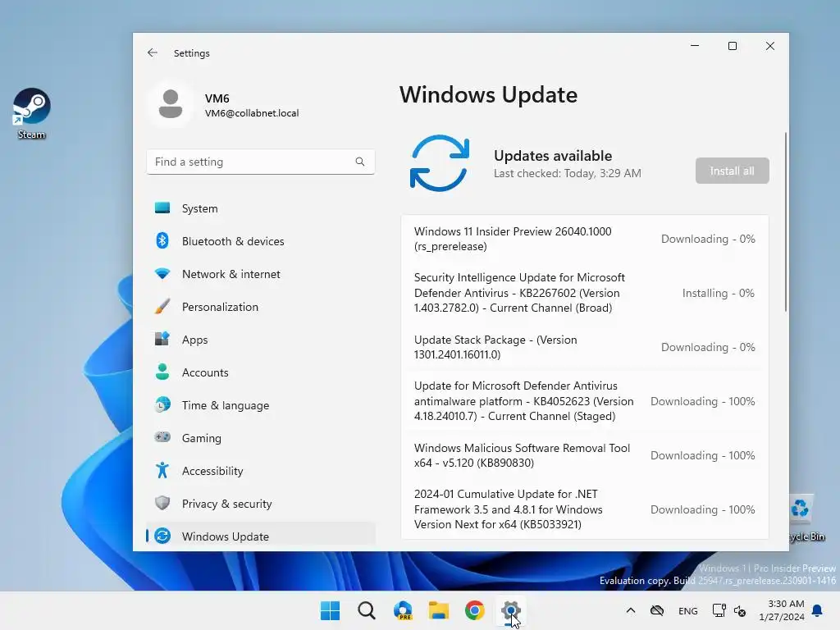Click Windows Malicious Software Removal Tool entry

pyautogui.click(x=584, y=455)
